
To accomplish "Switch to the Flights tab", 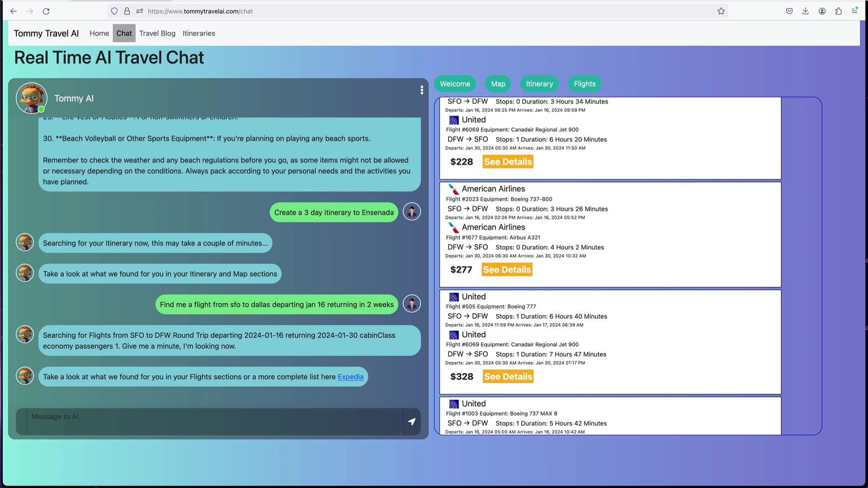I will [x=585, y=84].
